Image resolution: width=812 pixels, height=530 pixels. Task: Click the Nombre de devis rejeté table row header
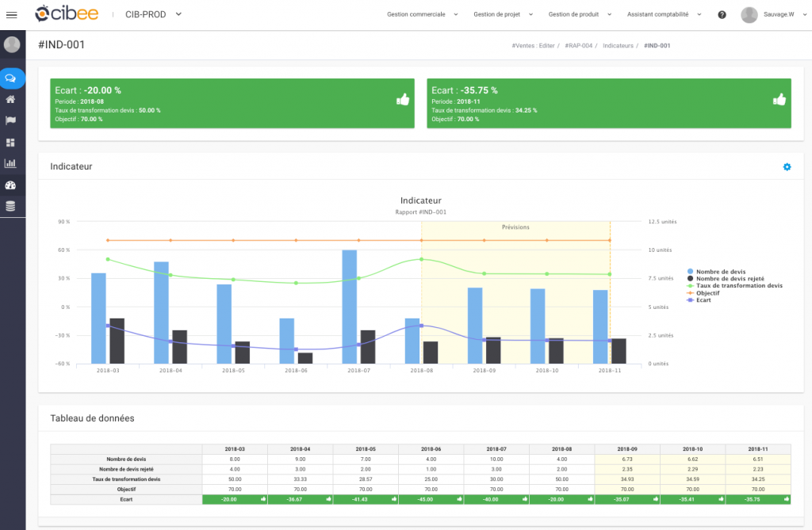[x=126, y=470]
